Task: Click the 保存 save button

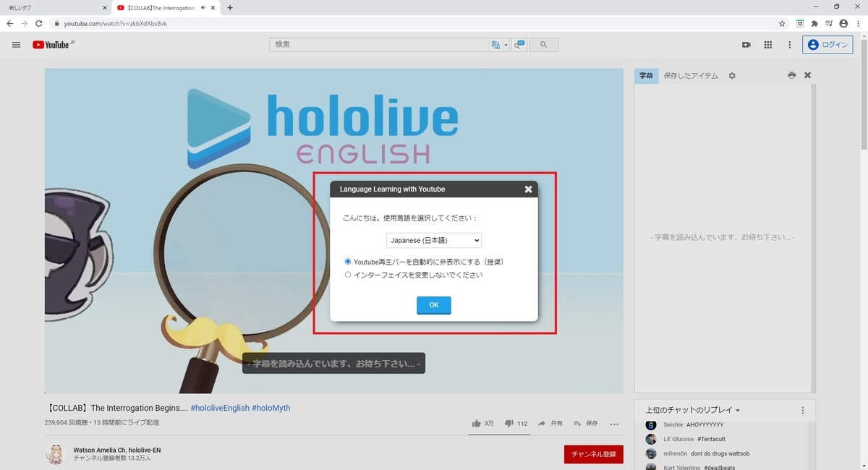Action: pos(586,424)
